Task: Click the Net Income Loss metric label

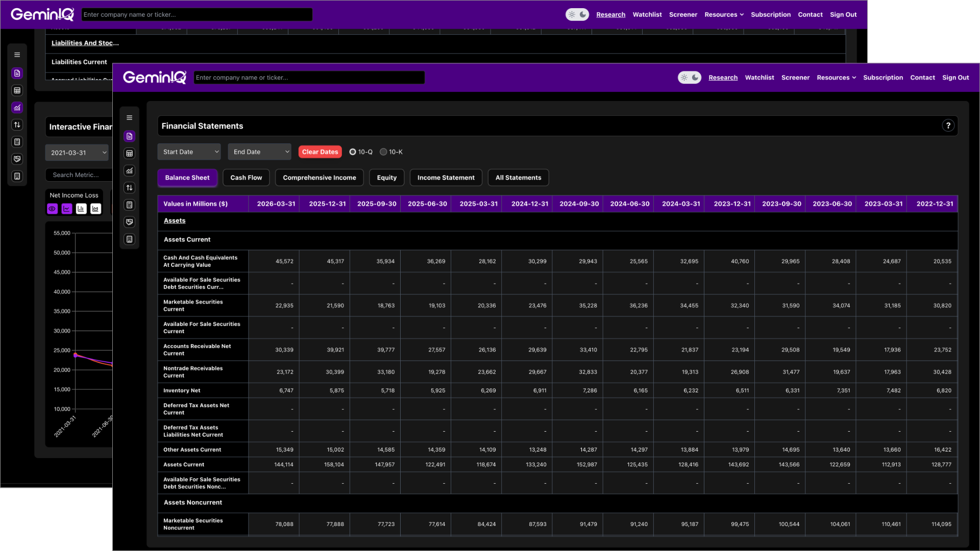Action: [74, 195]
